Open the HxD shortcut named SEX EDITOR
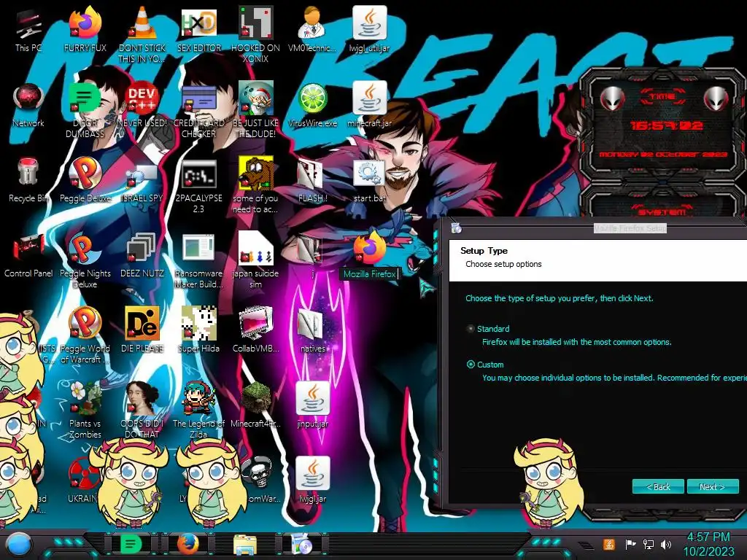 point(199,24)
